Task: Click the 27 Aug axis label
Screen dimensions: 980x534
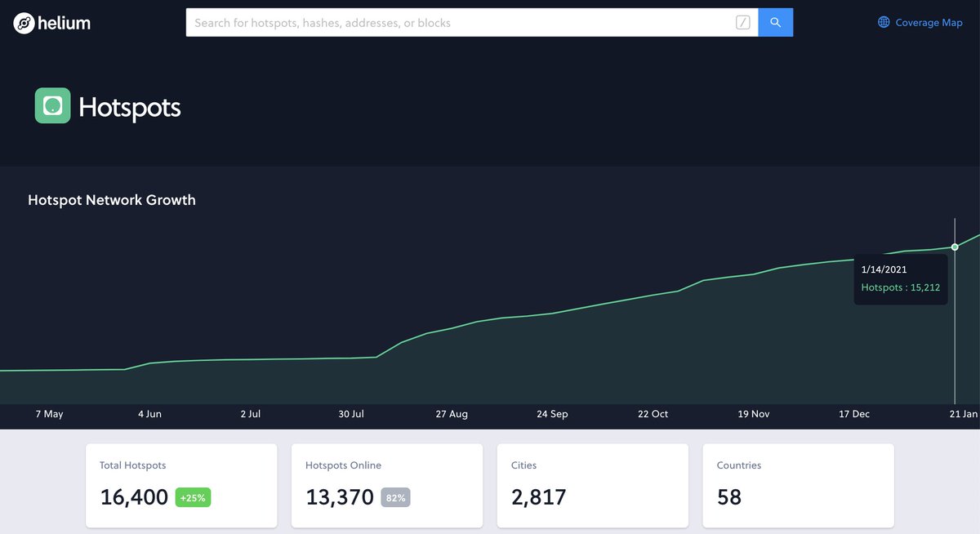Action: tap(452, 414)
